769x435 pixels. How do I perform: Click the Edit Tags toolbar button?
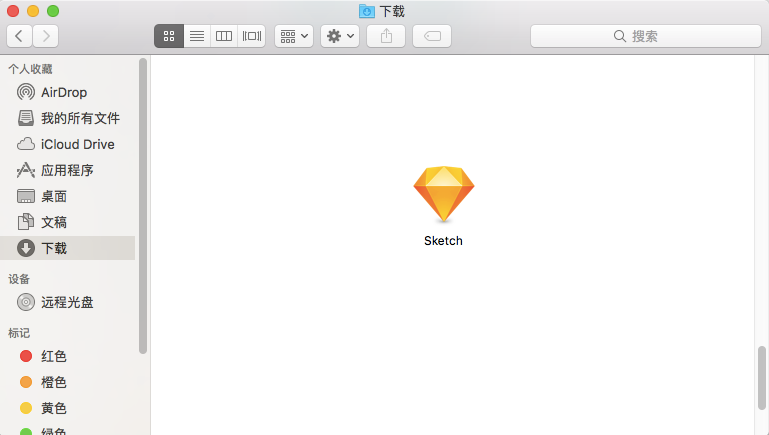pos(432,36)
